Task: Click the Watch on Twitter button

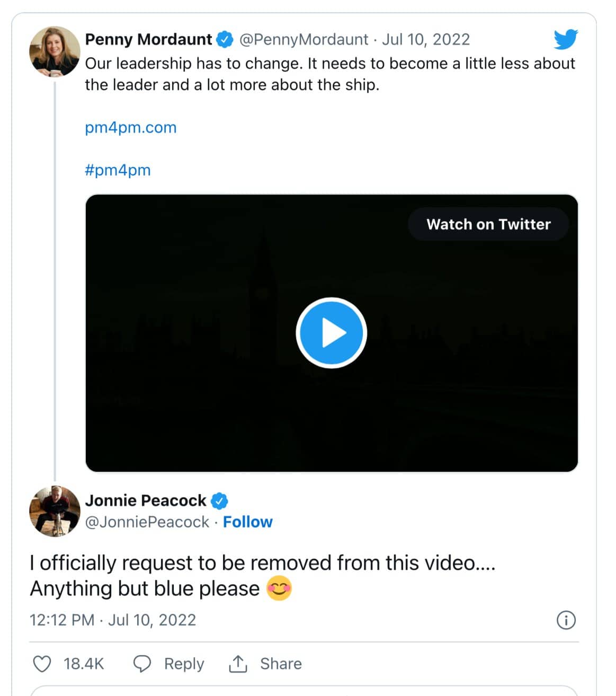Action: point(488,224)
